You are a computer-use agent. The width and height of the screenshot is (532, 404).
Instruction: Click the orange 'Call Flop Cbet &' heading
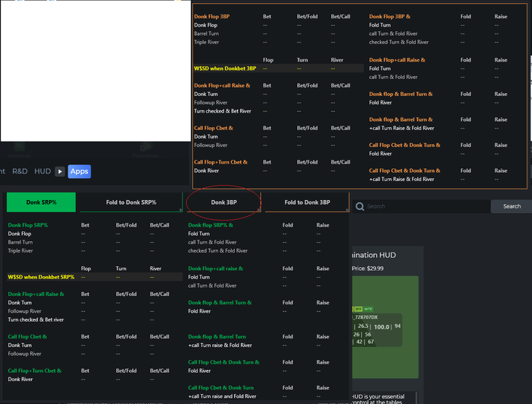(x=214, y=128)
